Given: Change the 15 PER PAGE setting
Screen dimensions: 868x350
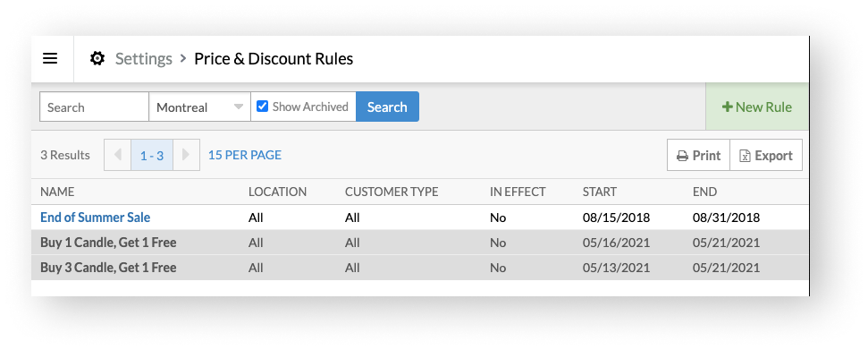Looking at the screenshot, I should pos(245,155).
